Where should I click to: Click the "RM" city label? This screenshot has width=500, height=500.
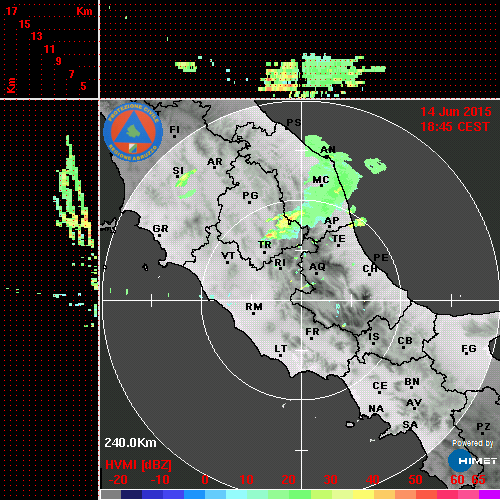[254, 307]
